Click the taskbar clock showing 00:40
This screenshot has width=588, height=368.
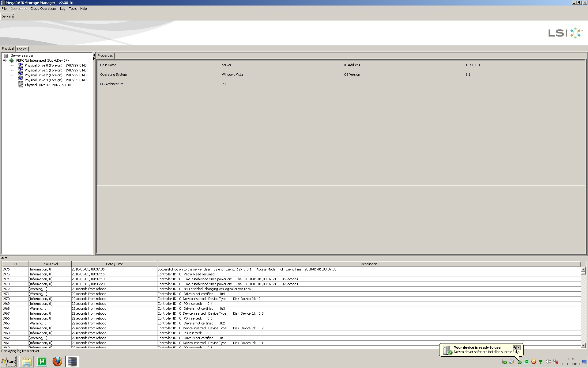coord(571,362)
